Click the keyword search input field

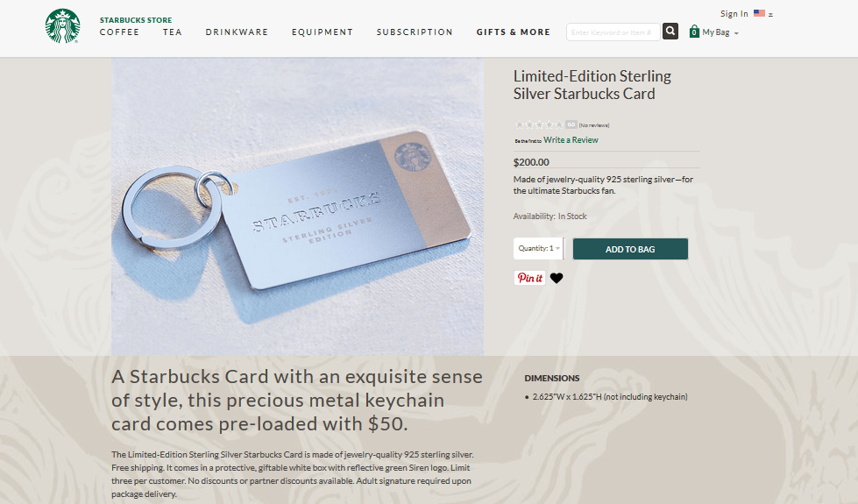point(613,32)
